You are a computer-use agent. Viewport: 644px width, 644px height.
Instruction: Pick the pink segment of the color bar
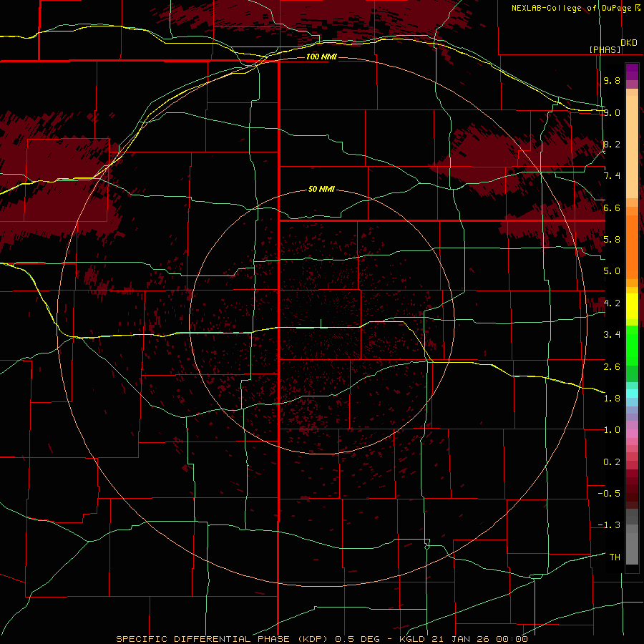point(632,434)
